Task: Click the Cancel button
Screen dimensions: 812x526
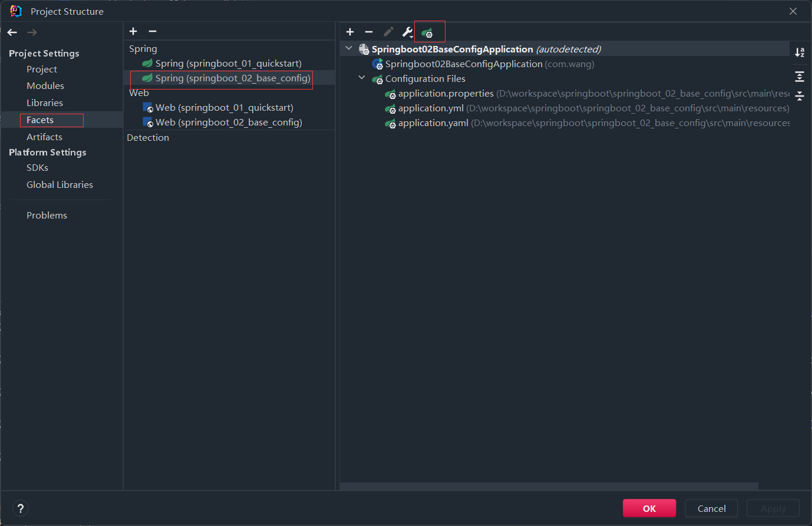Action: pyautogui.click(x=712, y=508)
